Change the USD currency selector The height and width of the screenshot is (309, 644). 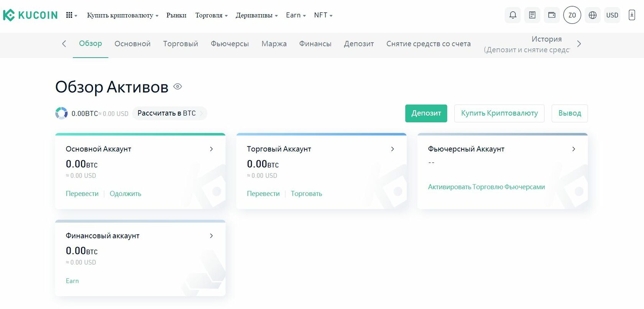tap(612, 15)
